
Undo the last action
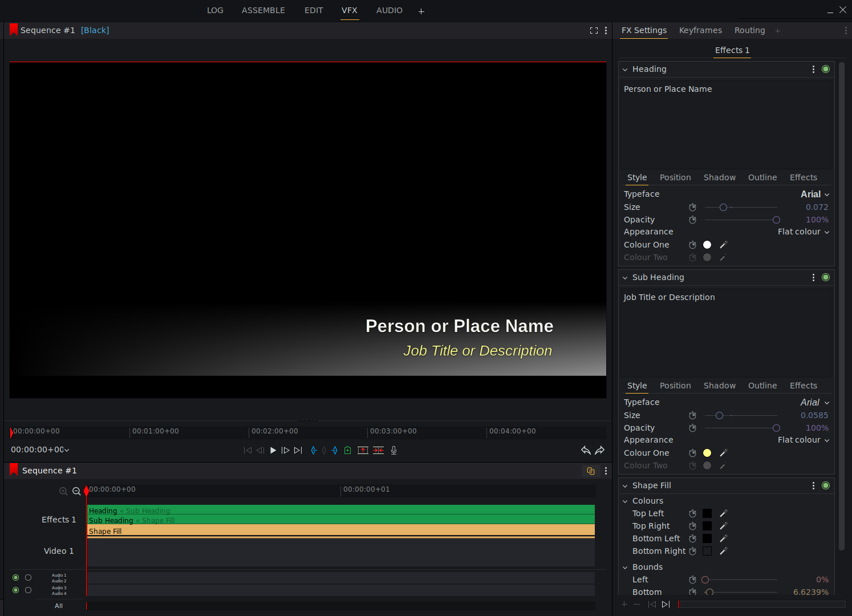coord(586,451)
